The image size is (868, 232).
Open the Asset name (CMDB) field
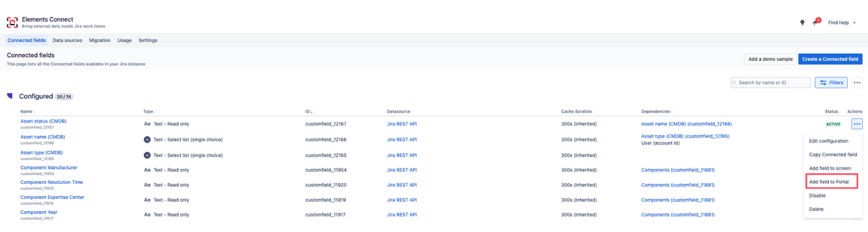(x=43, y=137)
